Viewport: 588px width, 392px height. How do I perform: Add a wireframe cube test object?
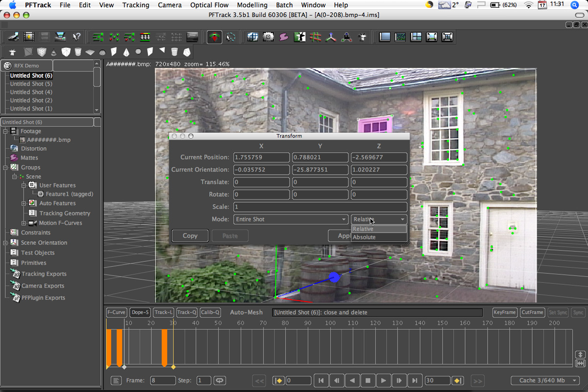(x=42, y=52)
